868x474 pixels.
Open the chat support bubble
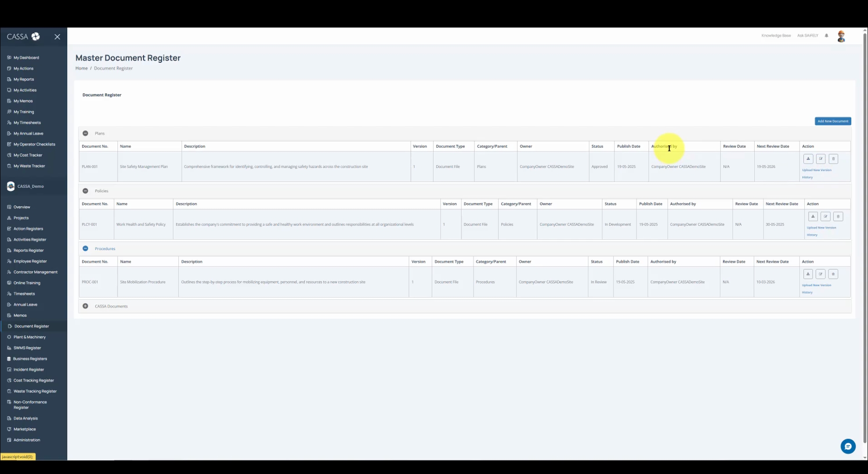848,446
